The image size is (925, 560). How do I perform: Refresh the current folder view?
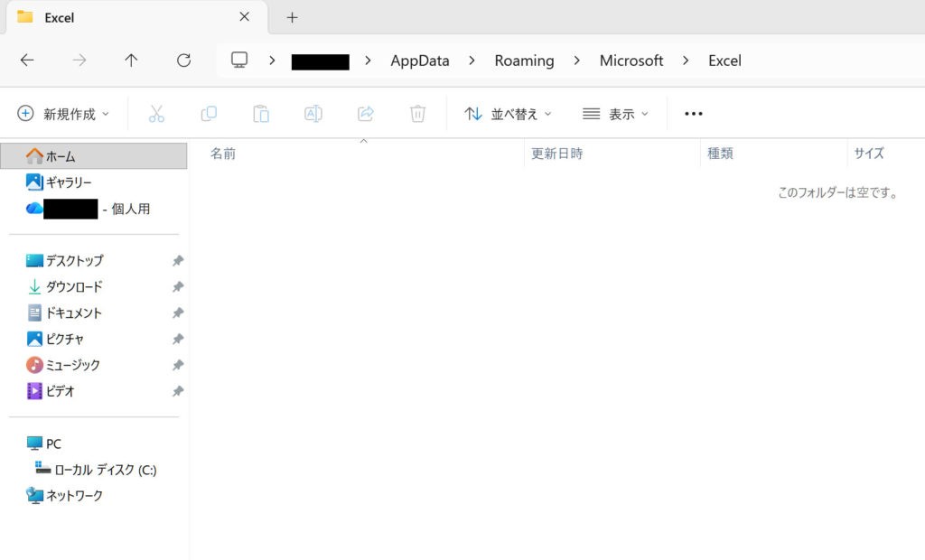coord(183,61)
